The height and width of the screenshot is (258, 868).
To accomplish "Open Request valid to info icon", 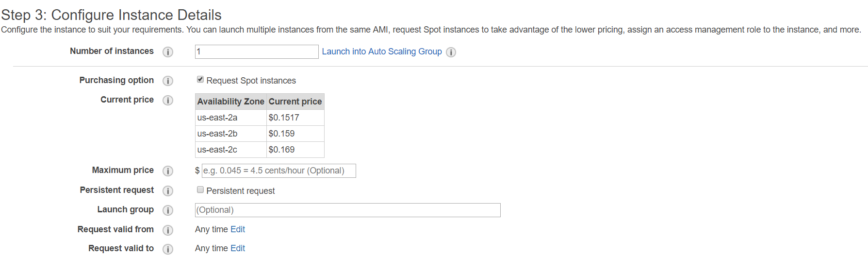I will [168, 249].
